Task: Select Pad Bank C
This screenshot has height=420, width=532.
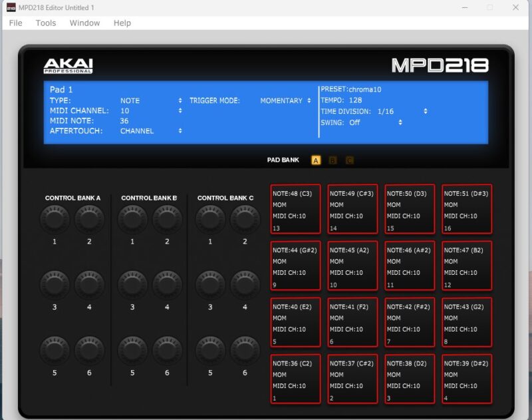Action: [x=350, y=160]
